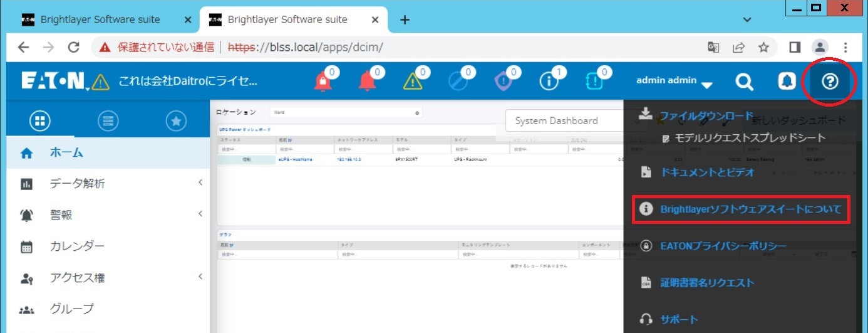The height and width of the screenshot is (333, 868).
Task: Open a new browser tab
Action: click(405, 19)
